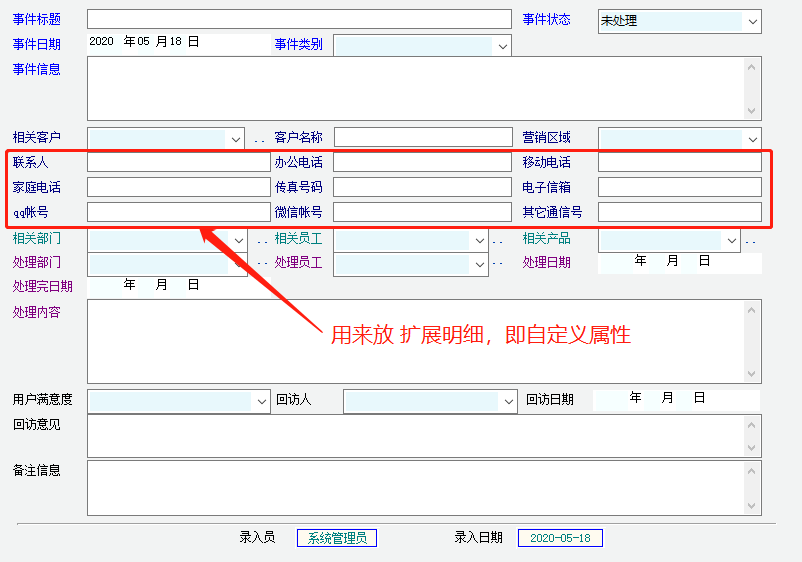Open the 处理员工 dropdown
Viewport: 802px width, 562px height.
point(478,264)
